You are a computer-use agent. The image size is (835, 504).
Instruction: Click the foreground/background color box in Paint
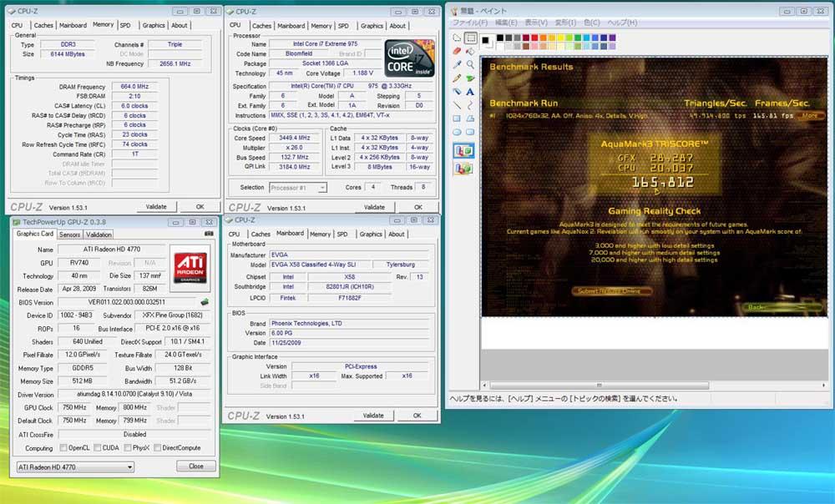click(488, 42)
